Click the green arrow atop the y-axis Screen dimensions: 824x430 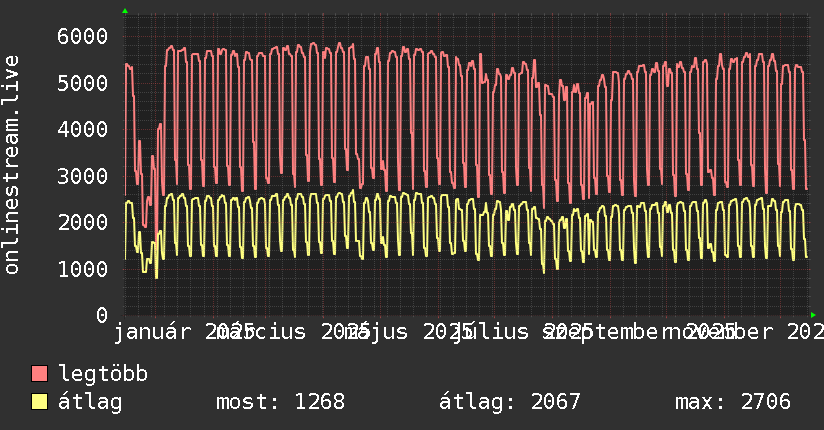[125, 11]
